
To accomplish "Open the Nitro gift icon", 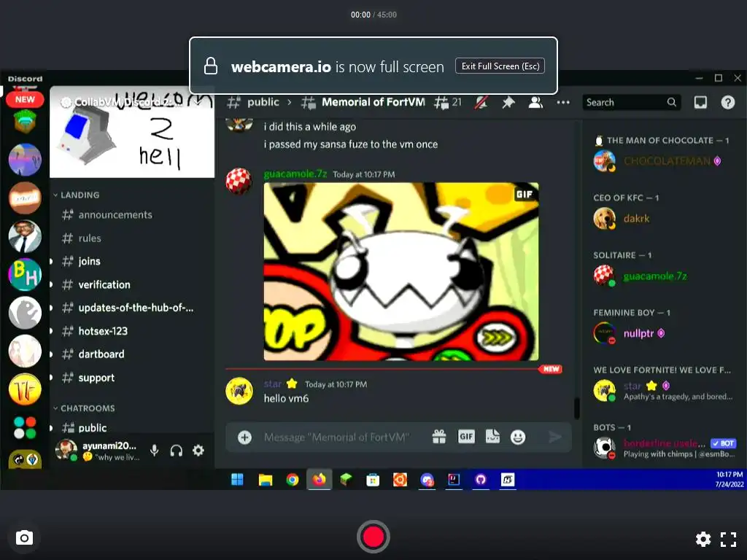I will (438, 437).
